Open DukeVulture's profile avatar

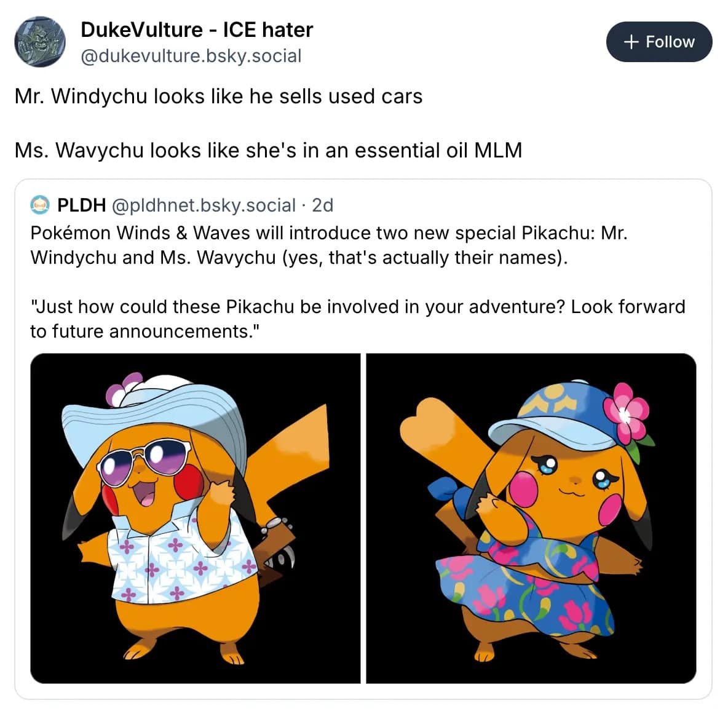coord(40,42)
